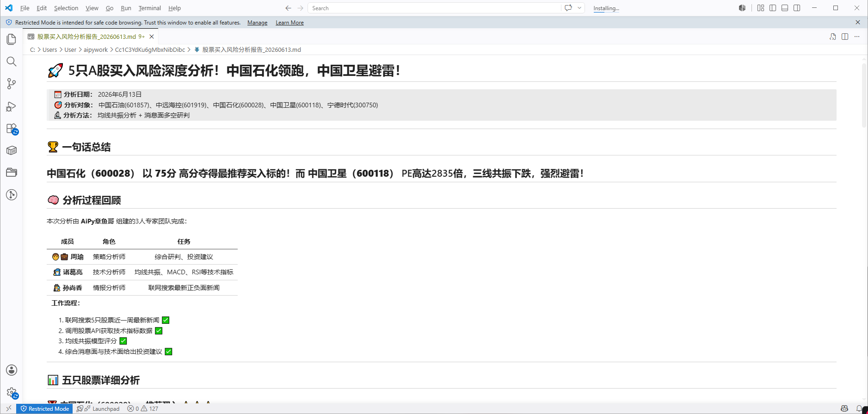Image resolution: width=868 pixels, height=414 pixels.
Task: Click the 孙尚香 table cell
Action: click(68, 288)
